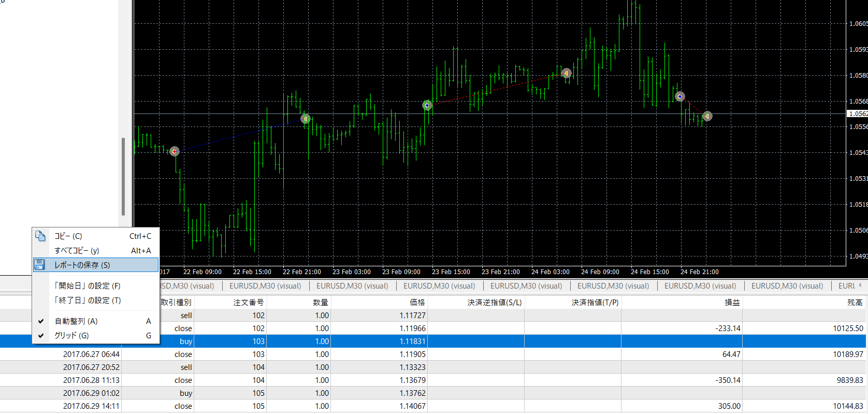Select the blue entry marker near 24 Feb 15:00
868x414 pixels.
pos(679,96)
